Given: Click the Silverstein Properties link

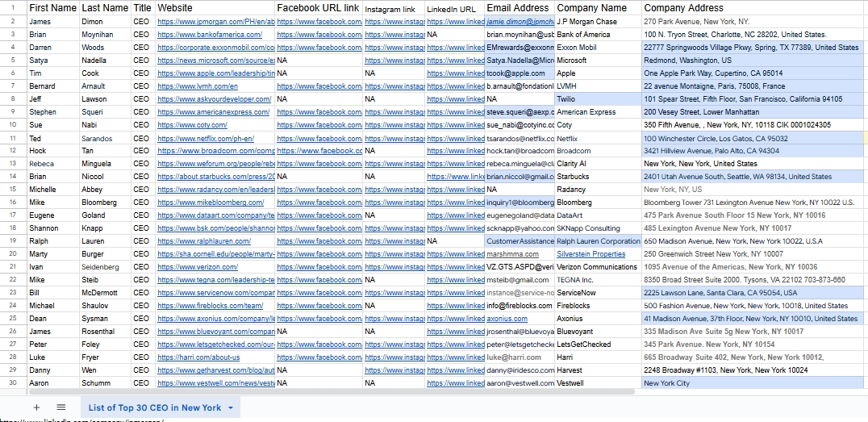Looking at the screenshot, I should (x=590, y=254).
